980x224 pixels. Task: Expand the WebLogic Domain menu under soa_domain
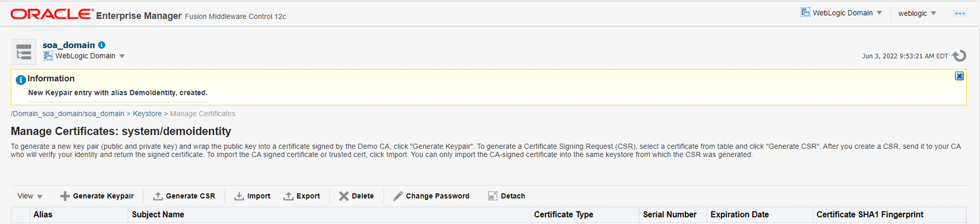84,56
